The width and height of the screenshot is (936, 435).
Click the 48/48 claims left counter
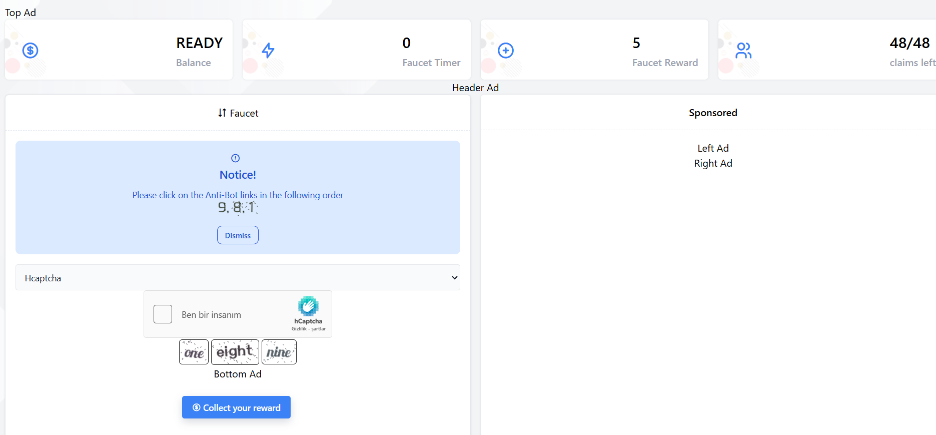(909, 43)
